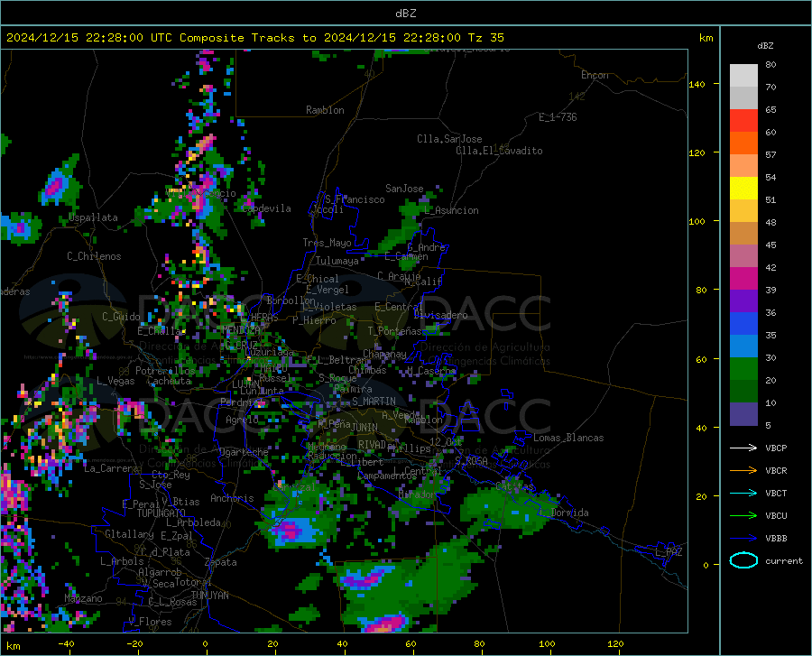Click the orange VBCR arrow legend icon
This screenshot has width=812, height=656.
pyautogui.click(x=743, y=471)
